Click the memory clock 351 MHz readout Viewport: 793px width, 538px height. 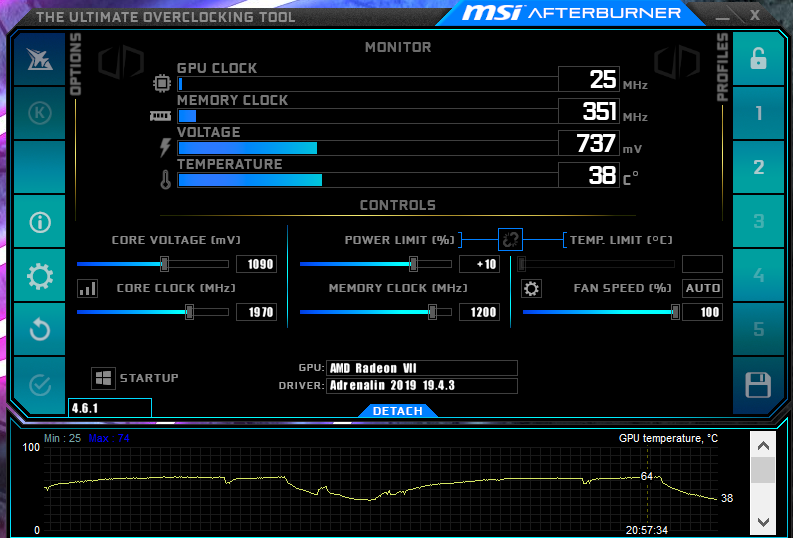(x=589, y=111)
